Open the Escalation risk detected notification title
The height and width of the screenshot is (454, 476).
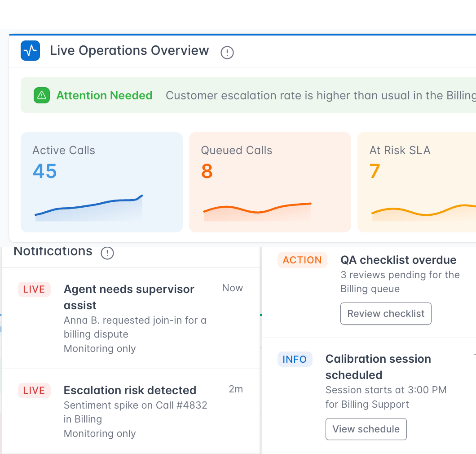[130, 391]
